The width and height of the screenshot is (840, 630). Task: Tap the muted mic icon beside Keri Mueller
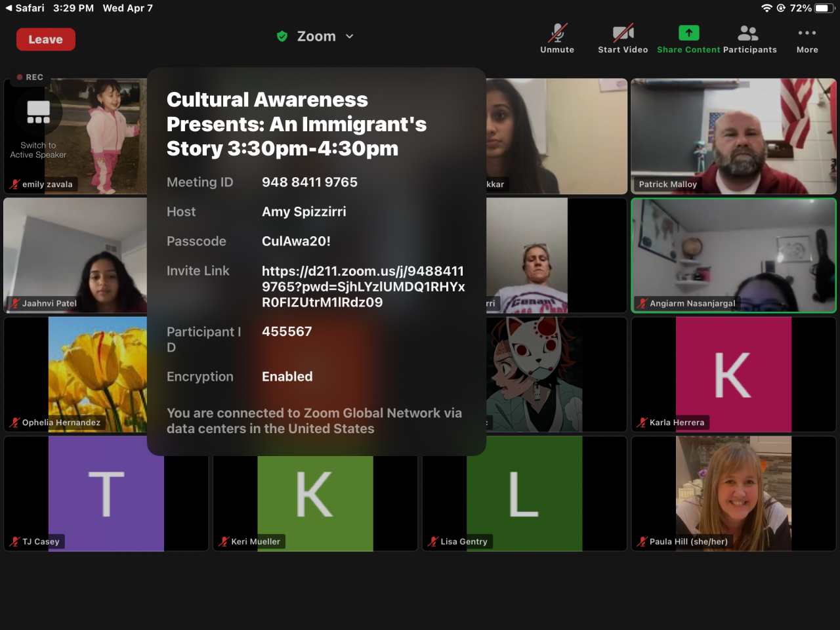click(224, 542)
